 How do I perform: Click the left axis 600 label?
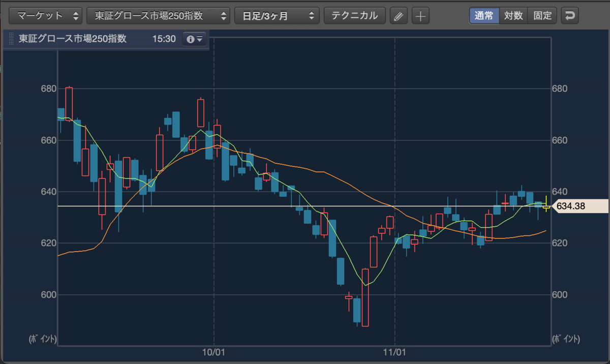coord(48,295)
